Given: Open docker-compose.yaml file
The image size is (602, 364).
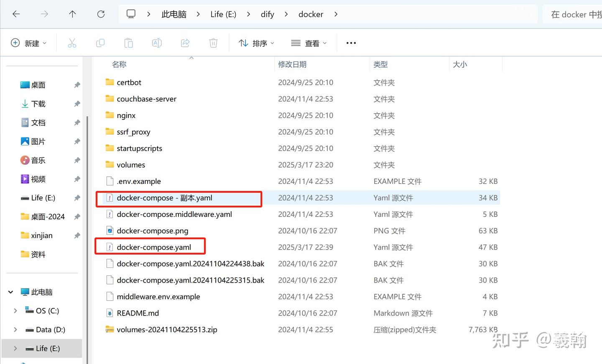Looking at the screenshot, I should point(154,247).
